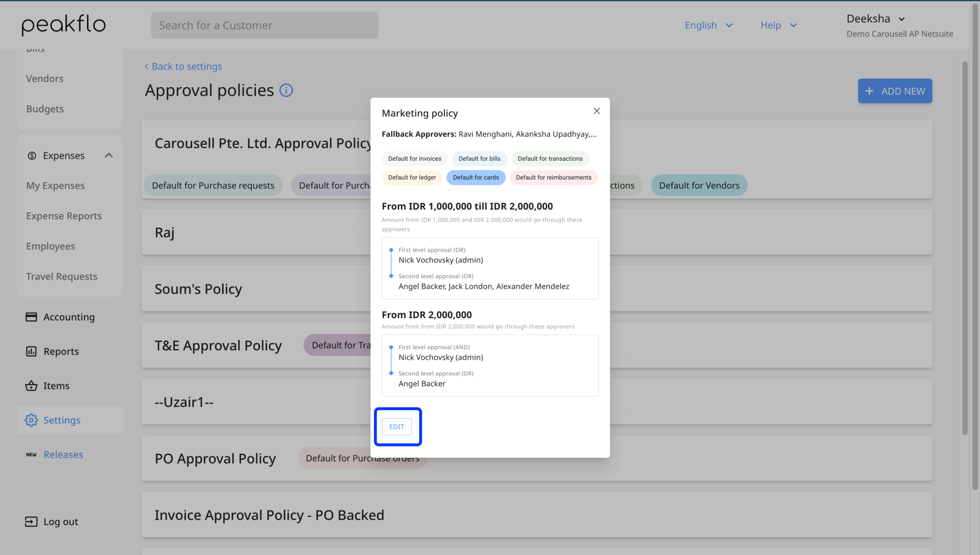Viewport: 980px width, 555px height.
Task: Click the Default for Vendors tag
Action: click(x=699, y=185)
